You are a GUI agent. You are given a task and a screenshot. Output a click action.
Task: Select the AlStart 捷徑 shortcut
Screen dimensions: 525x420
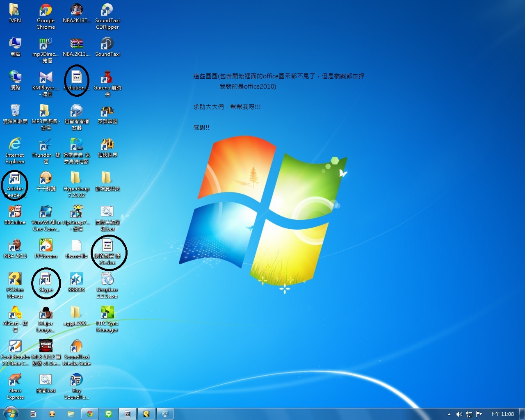15,319
